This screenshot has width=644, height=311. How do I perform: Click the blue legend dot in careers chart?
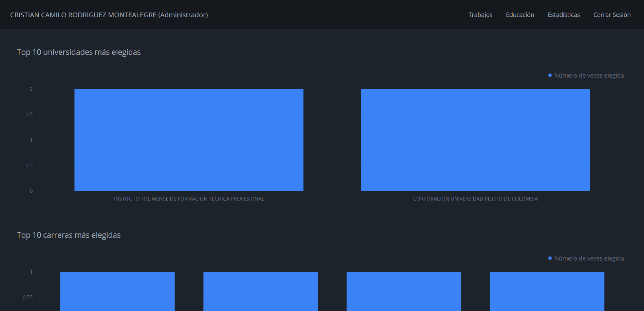coord(550,258)
